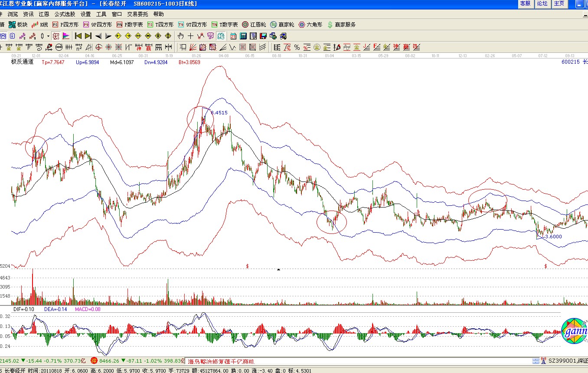Select the hand pan tool
This screenshot has width=588, height=373.
pos(181,36)
